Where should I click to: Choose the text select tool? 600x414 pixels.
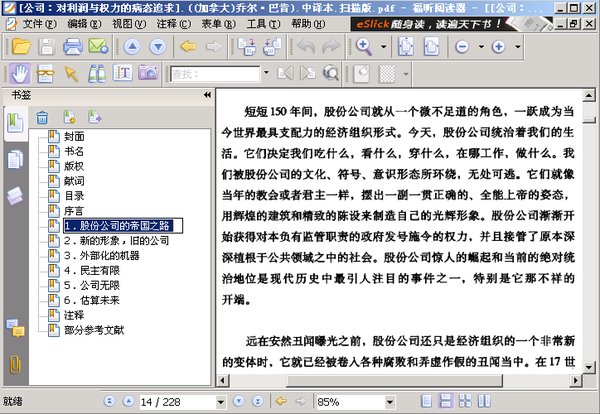click(122, 73)
